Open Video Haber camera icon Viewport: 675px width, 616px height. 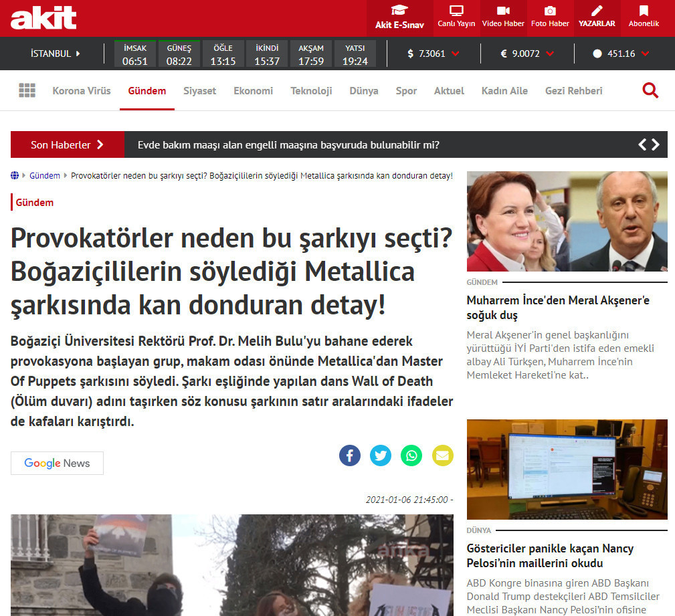click(503, 11)
